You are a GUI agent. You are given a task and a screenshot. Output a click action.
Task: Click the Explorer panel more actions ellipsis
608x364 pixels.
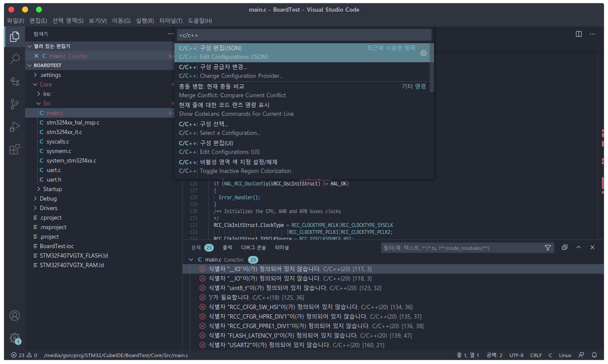[171, 34]
